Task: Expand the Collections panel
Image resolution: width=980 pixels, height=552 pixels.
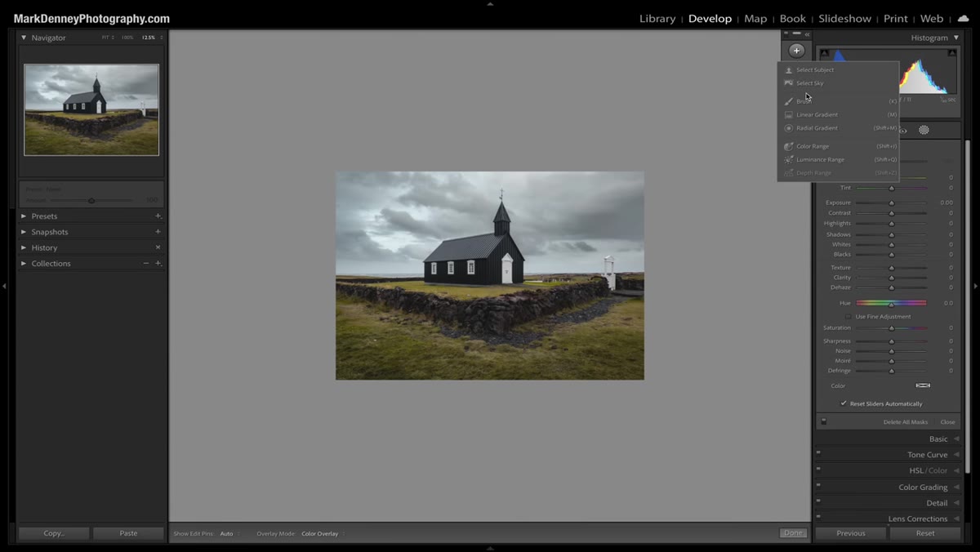Action: pos(24,264)
